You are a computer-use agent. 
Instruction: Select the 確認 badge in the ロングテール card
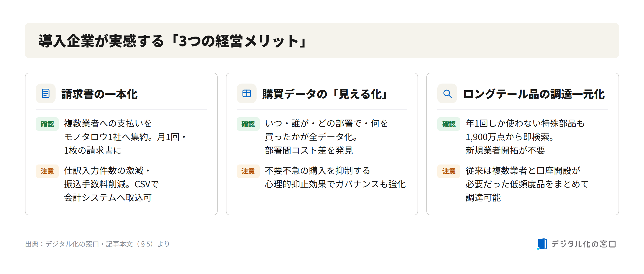(449, 124)
